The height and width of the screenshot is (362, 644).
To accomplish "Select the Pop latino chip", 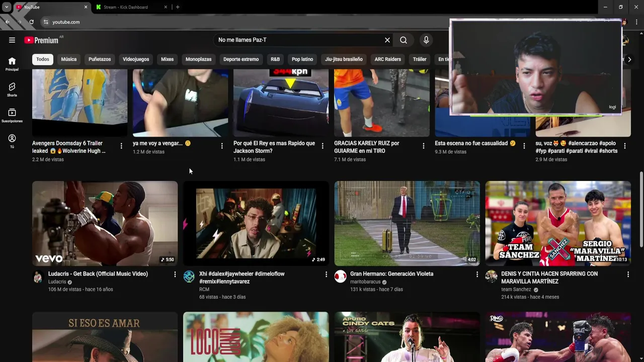I will point(302,59).
